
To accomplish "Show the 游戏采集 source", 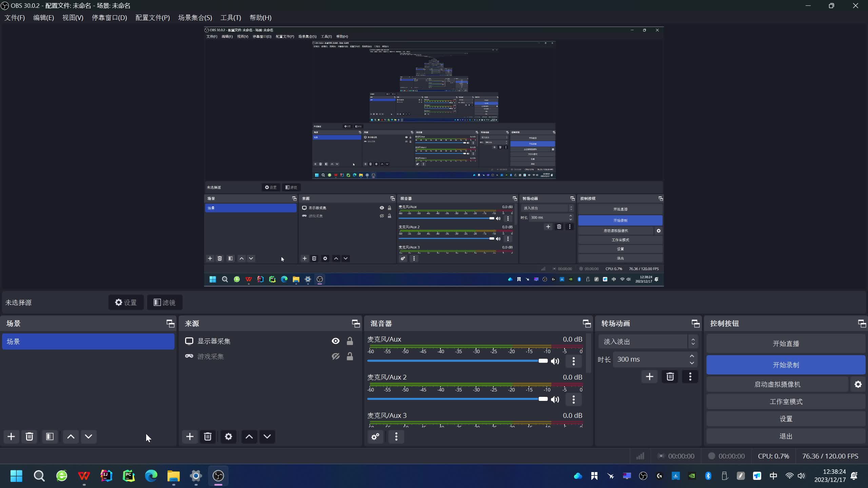I will click(335, 357).
